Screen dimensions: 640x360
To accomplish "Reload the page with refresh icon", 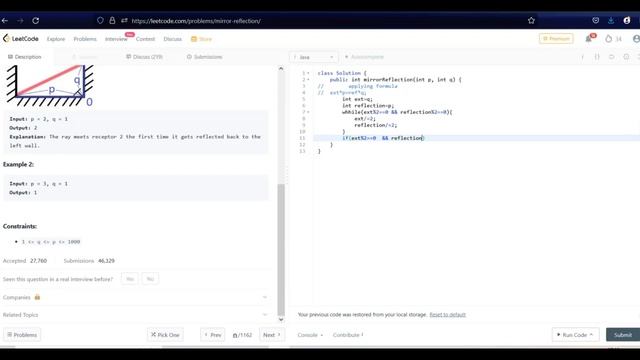I will [36, 20].
